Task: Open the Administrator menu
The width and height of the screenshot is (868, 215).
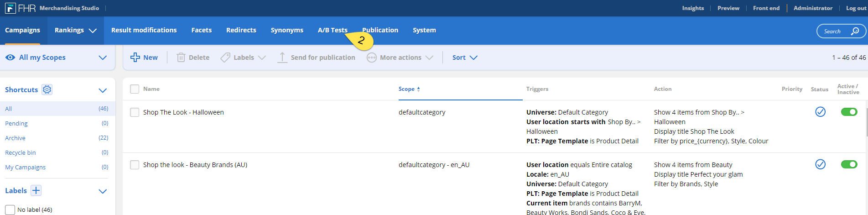Action: pos(813,8)
